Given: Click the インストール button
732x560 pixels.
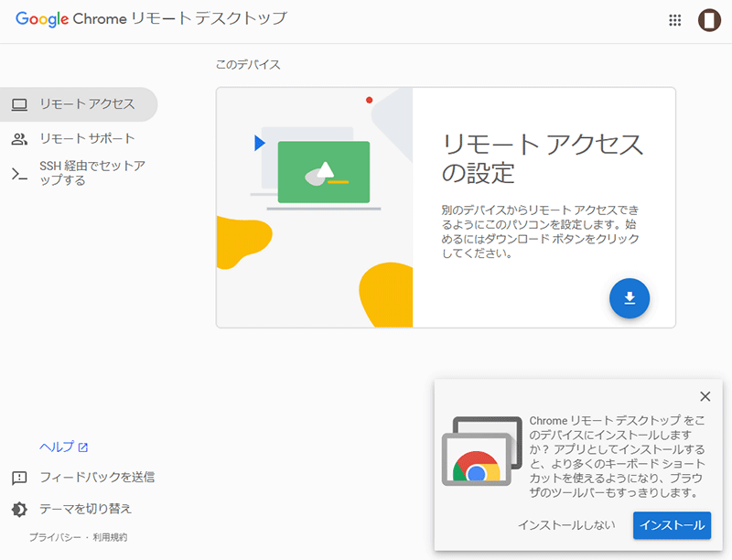Looking at the screenshot, I should 672,525.
